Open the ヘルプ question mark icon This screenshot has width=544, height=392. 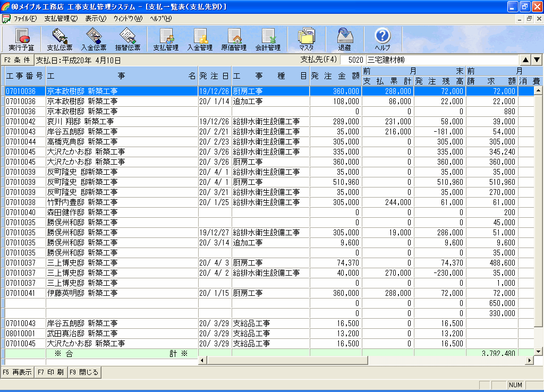382,39
